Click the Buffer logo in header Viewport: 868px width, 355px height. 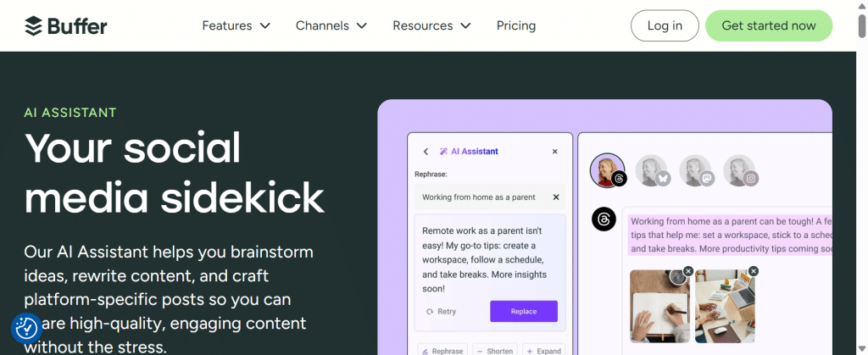(66, 25)
